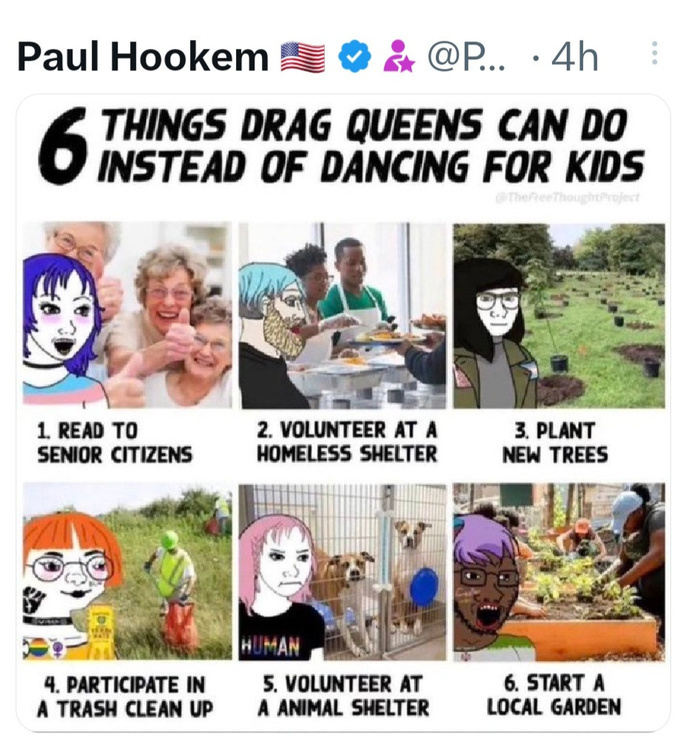Viewport: 694px width, 740px height.
Task: Click the '1. Read to Senior Citizens' caption
Action: coord(115,443)
